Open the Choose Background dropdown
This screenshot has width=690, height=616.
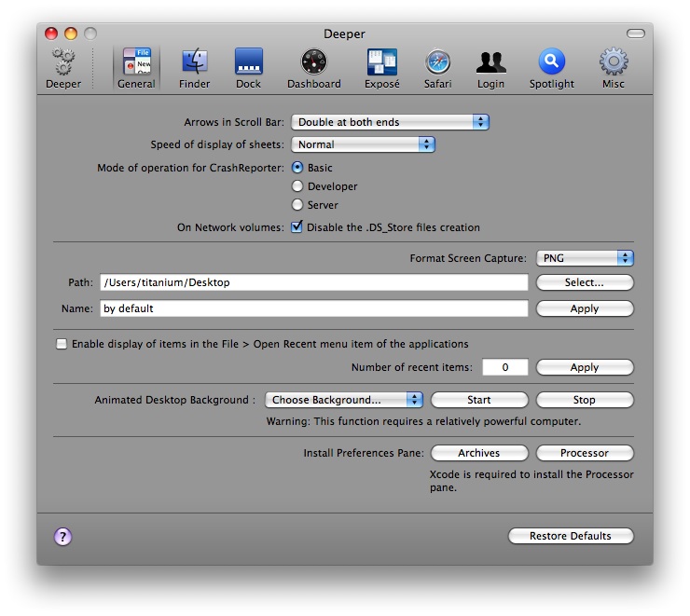tap(343, 400)
